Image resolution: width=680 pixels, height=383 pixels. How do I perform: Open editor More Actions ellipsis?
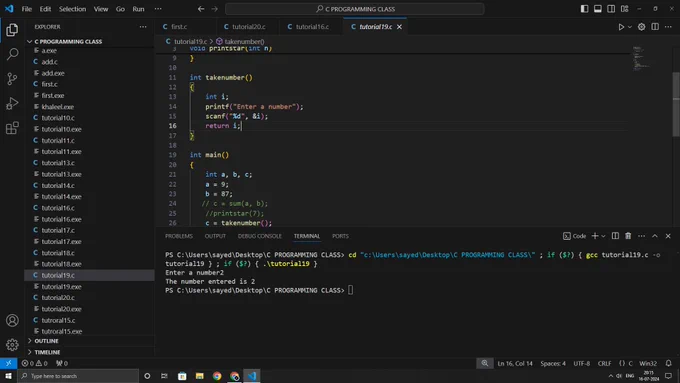(x=668, y=27)
